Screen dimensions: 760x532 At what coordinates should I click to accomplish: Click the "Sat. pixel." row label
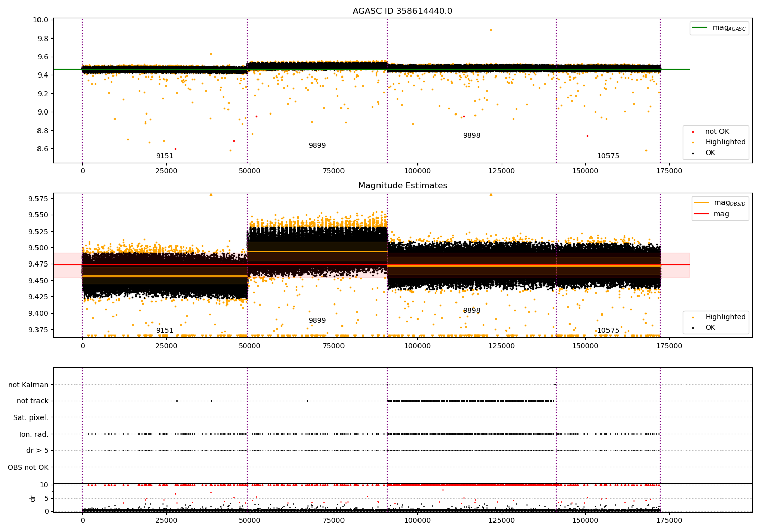[x=31, y=418]
